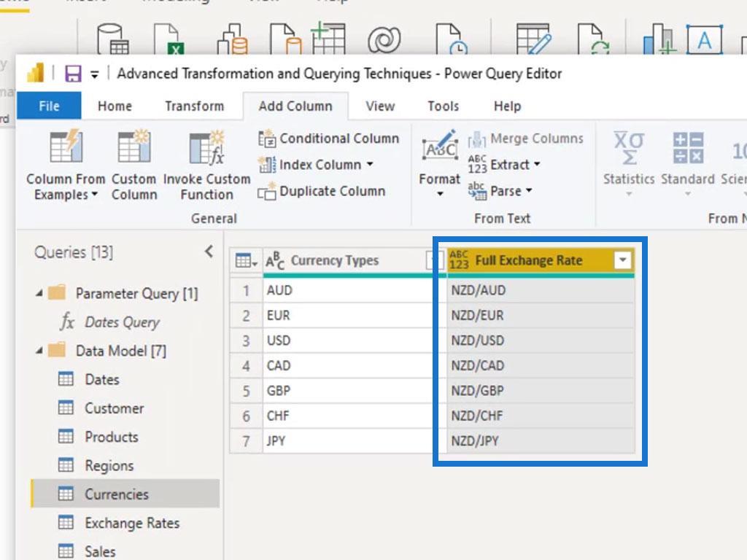Screen dimensions: 747x560
Task: Collapse the Queries pane
Action: (x=209, y=252)
